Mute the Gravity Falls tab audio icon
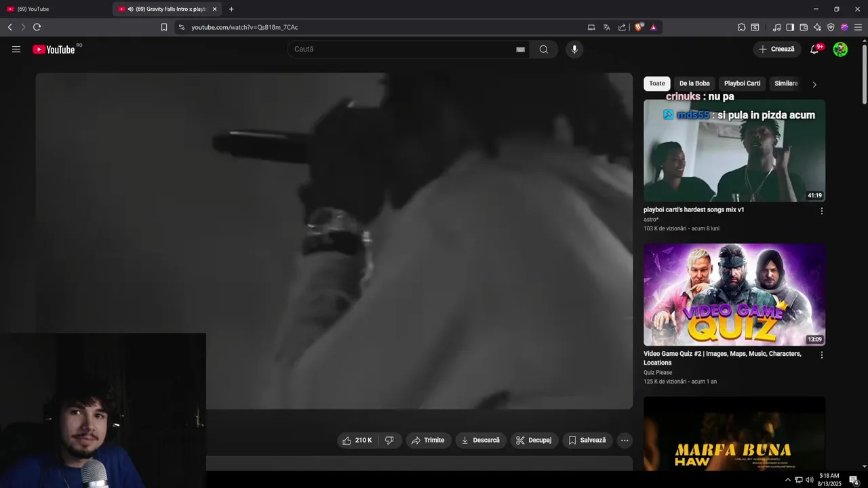 (x=130, y=9)
